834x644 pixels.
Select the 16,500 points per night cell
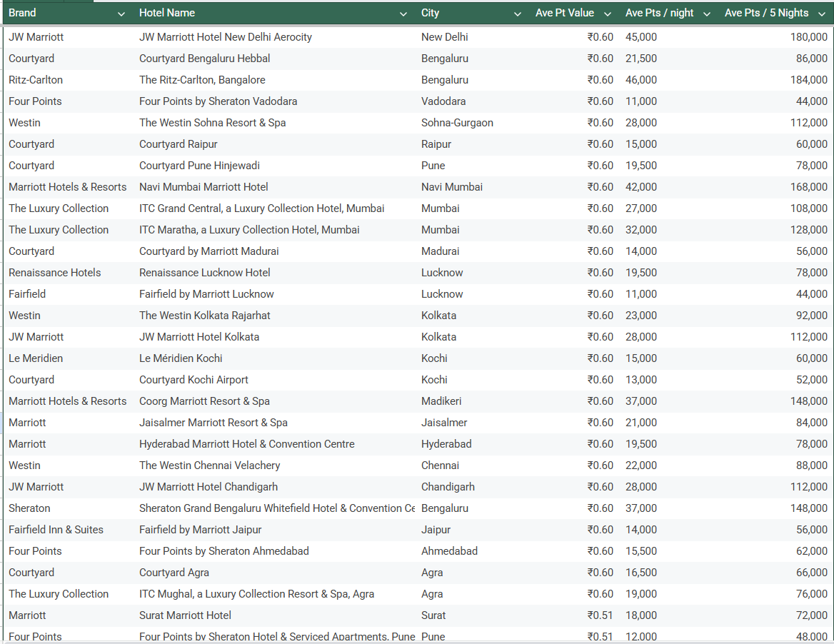pos(670,573)
